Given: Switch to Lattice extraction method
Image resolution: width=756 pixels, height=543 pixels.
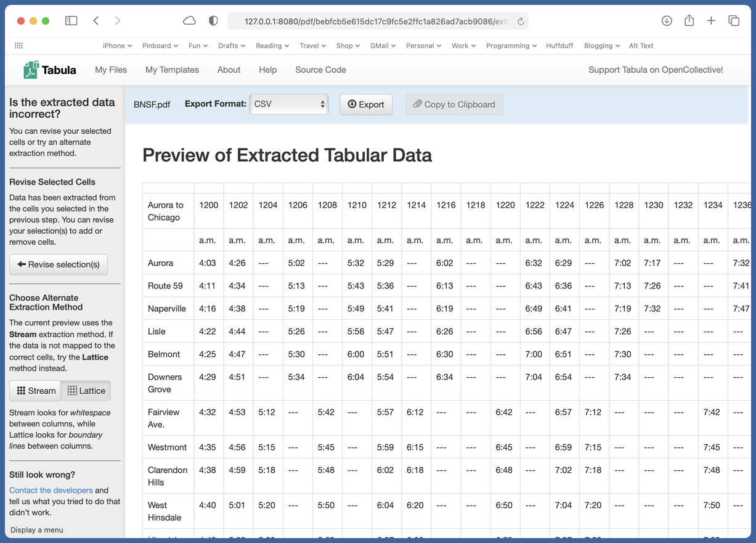Looking at the screenshot, I should click(86, 391).
